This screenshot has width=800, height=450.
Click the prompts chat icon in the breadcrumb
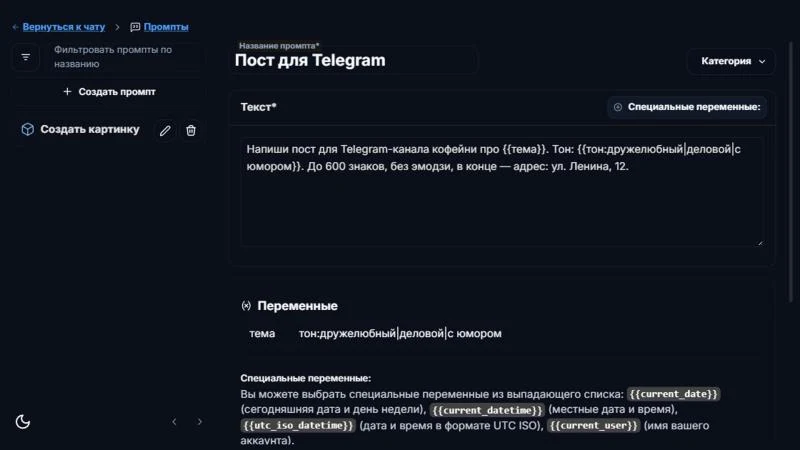click(x=135, y=27)
